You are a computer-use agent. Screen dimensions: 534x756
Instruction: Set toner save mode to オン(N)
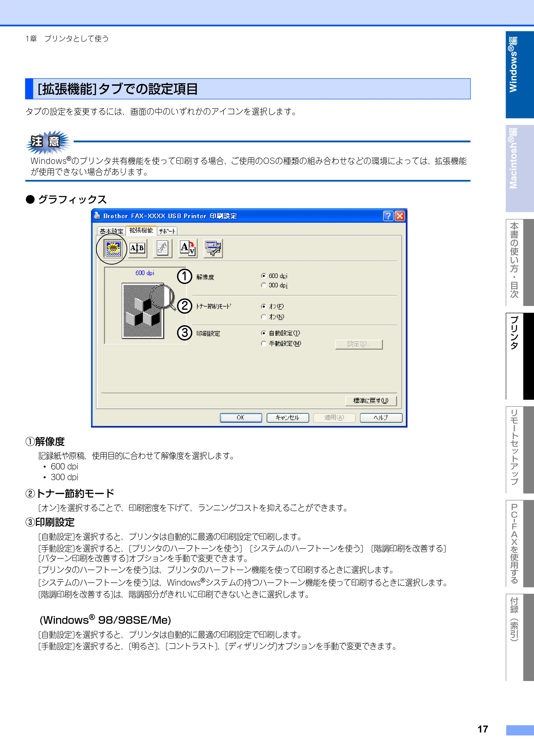[263, 317]
